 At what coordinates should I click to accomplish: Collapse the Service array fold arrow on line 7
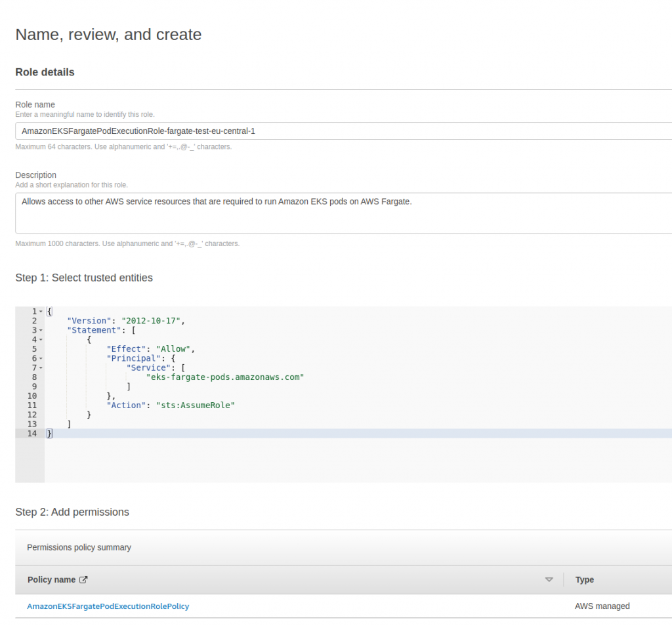[41, 368]
